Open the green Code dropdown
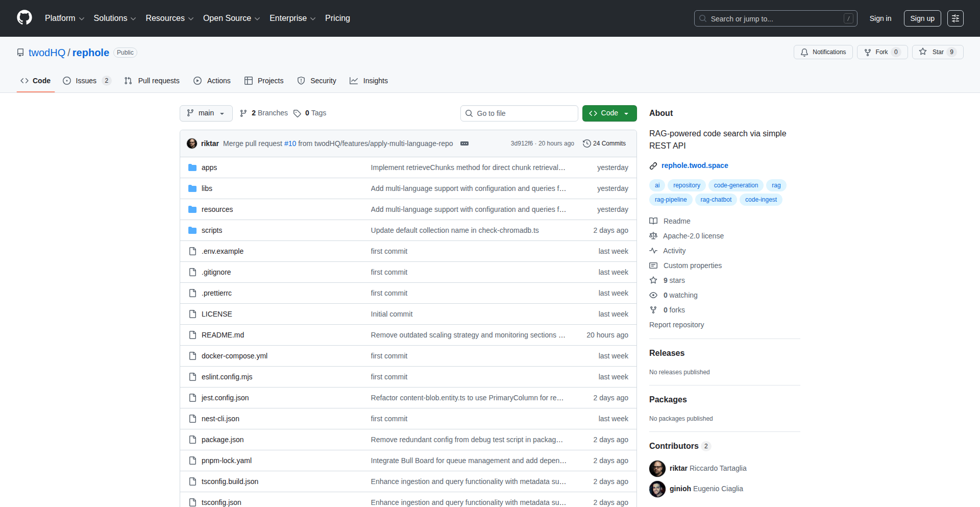Viewport: 980px width, 507px height. [x=609, y=113]
